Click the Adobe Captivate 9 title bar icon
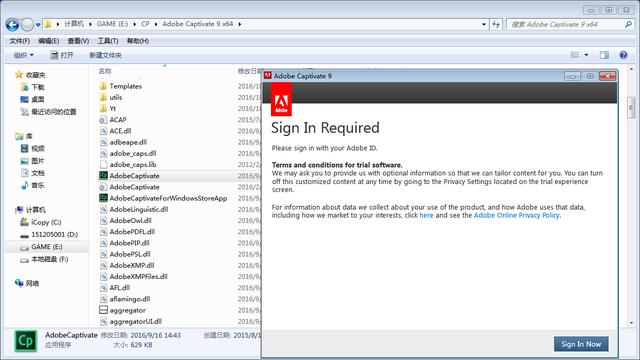 click(268, 76)
